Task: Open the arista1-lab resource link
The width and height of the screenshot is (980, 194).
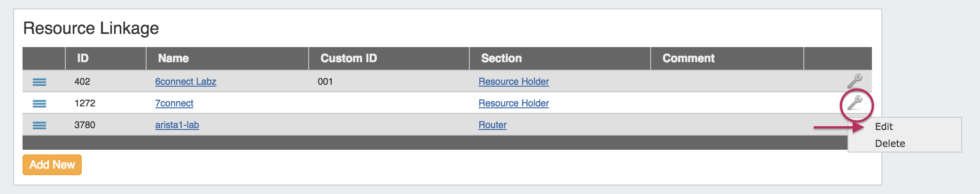Action: tap(177, 125)
